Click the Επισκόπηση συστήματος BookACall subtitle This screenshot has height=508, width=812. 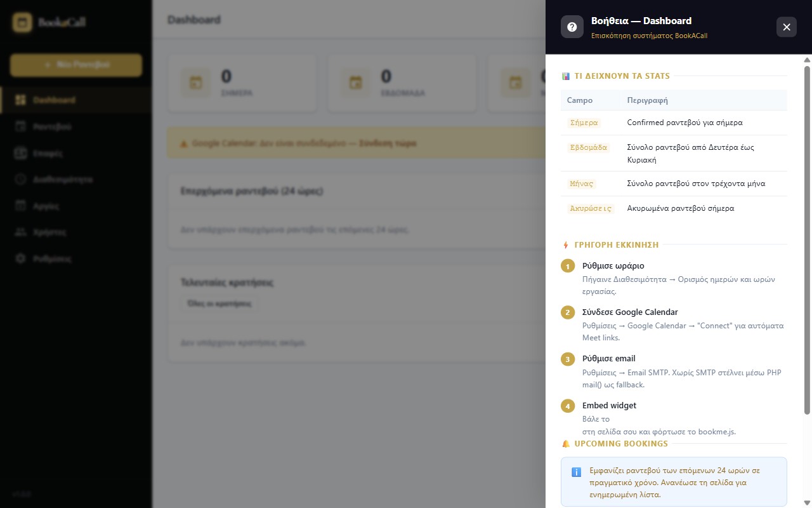tap(649, 36)
